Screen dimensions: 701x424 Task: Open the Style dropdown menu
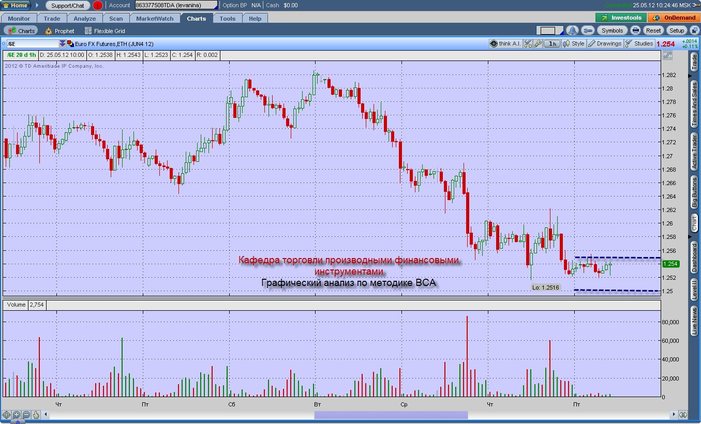pos(574,43)
